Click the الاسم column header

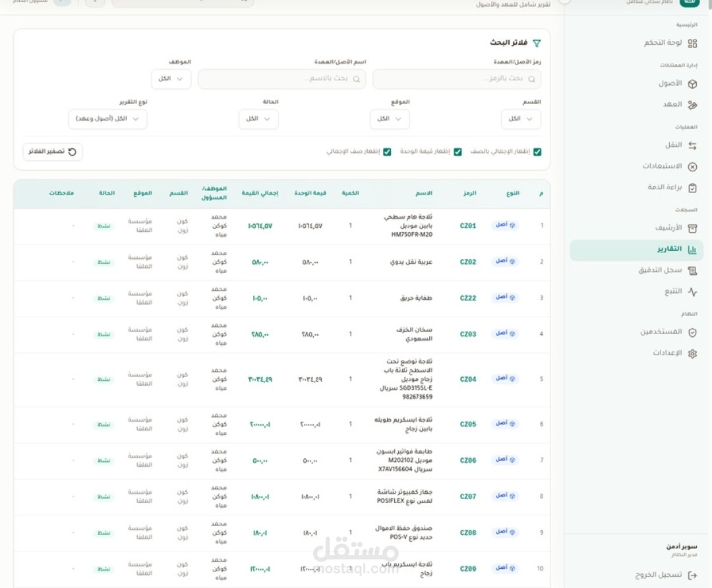[x=424, y=193]
